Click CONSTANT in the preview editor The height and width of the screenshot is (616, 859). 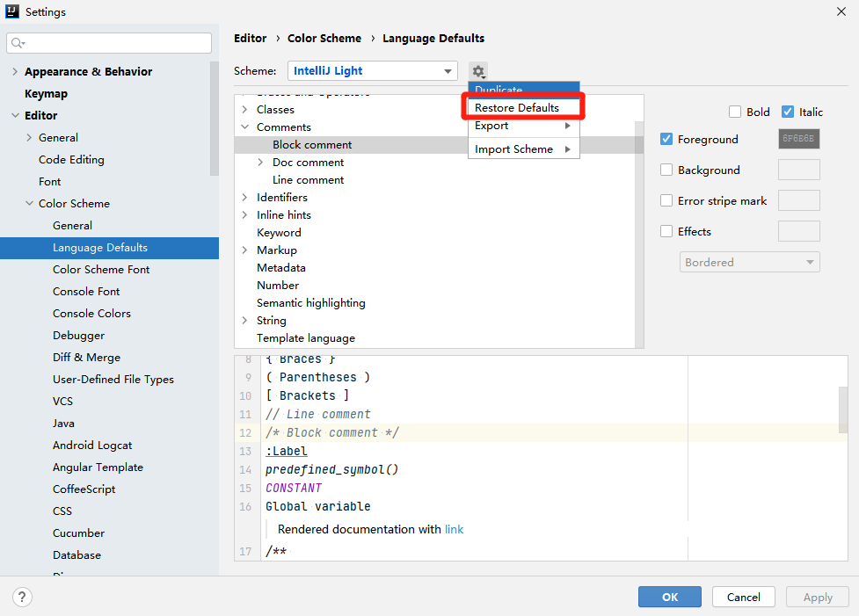click(294, 488)
